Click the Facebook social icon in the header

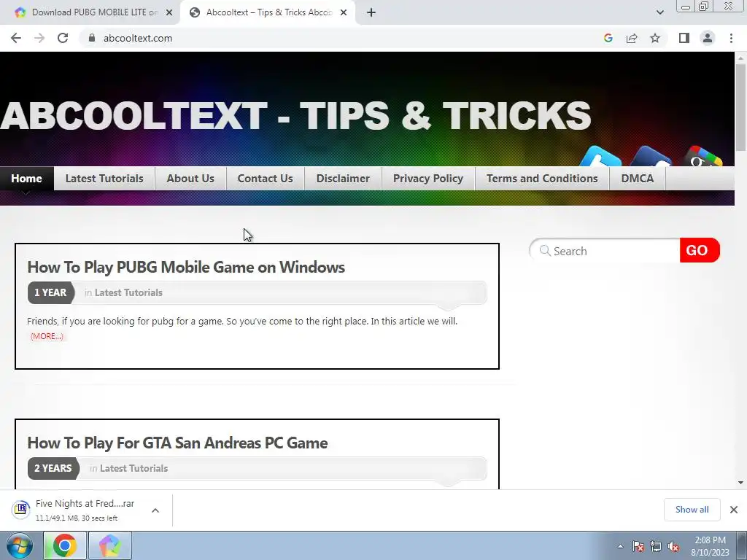click(x=651, y=157)
